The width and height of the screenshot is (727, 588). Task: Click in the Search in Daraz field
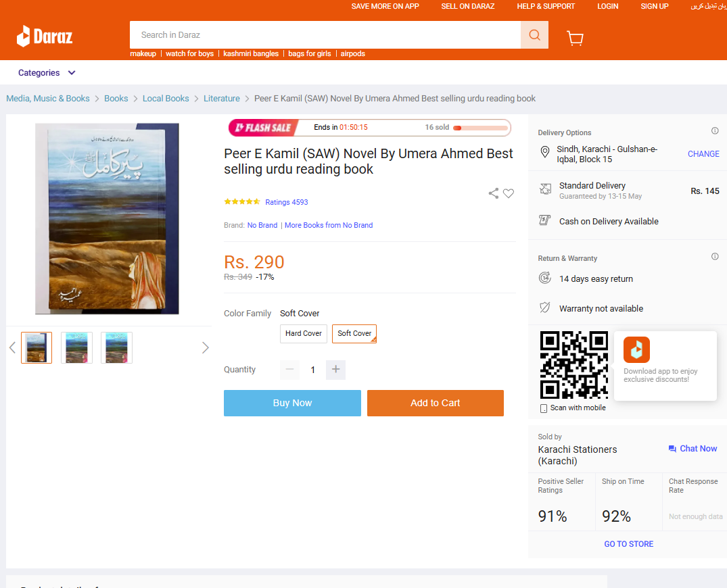coord(325,34)
